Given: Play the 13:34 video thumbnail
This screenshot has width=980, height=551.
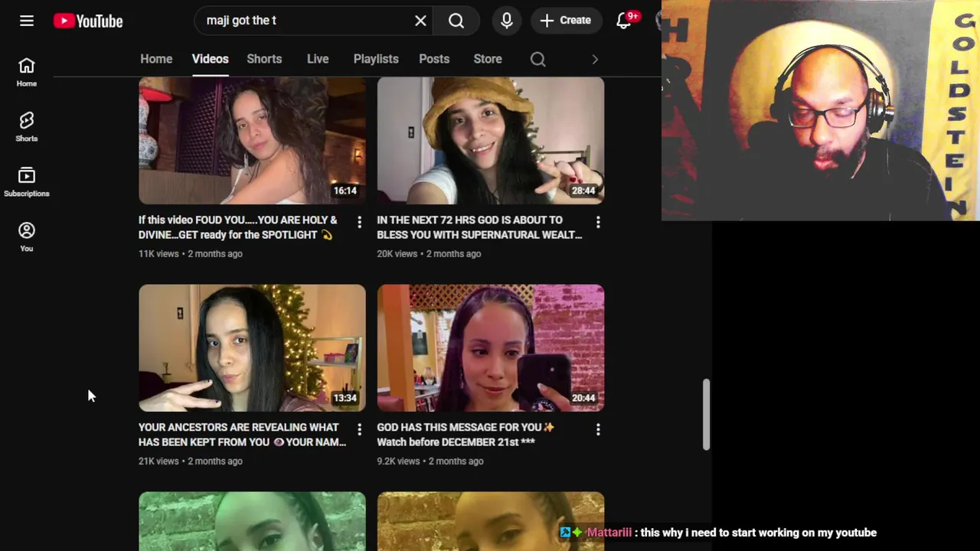Looking at the screenshot, I should point(252,348).
